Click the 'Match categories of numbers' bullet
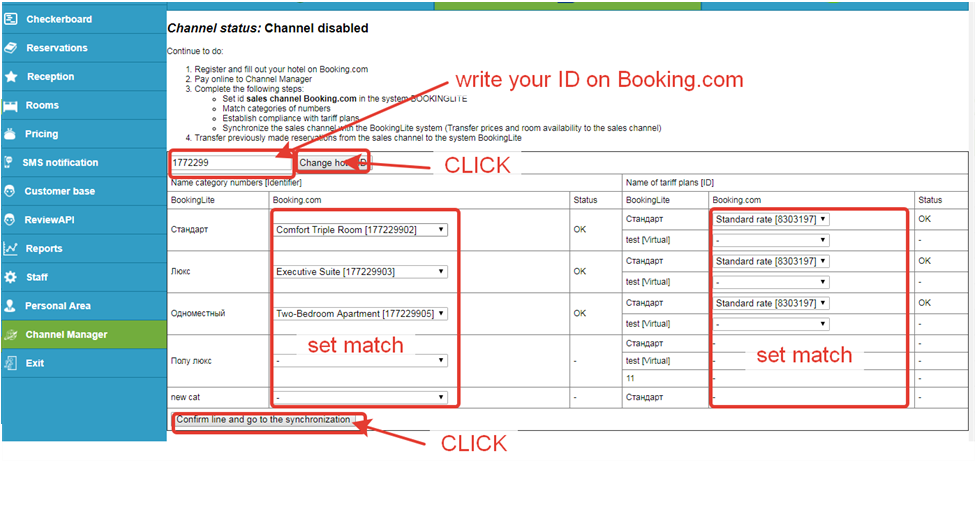The height and width of the screenshot is (522, 977). tap(276, 108)
